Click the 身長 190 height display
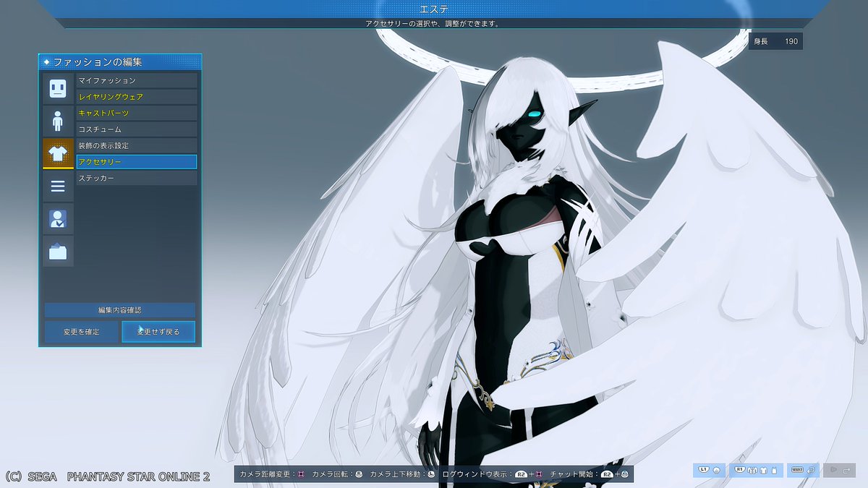868x488 pixels. coord(775,41)
